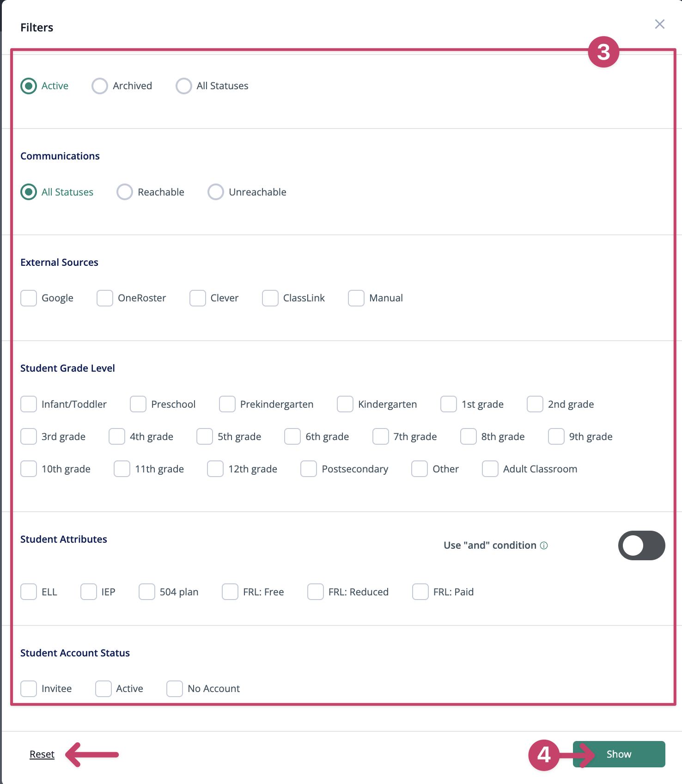Check the IEP student attribute

tap(88, 592)
